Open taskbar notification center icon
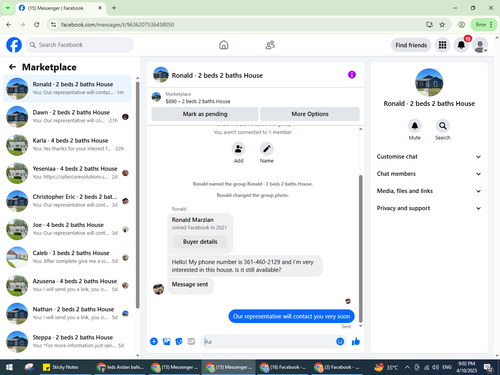The width and height of the screenshot is (500, 375). [488, 367]
